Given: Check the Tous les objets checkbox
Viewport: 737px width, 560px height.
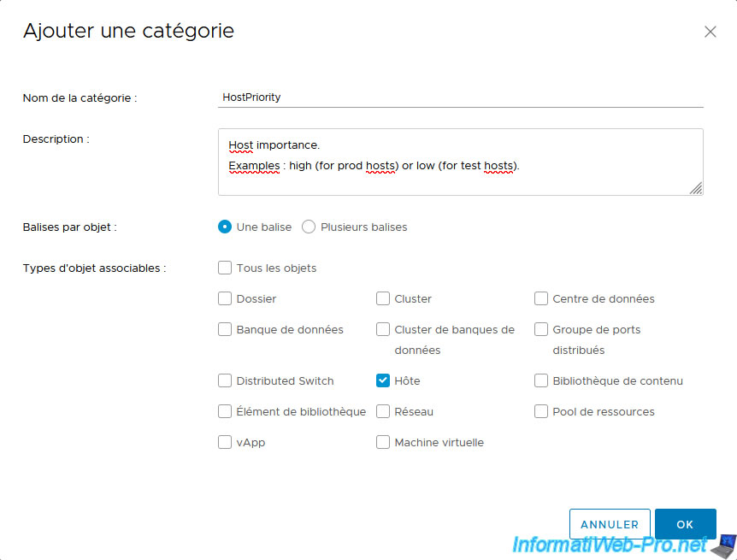Looking at the screenshot, I should [225, 268].
